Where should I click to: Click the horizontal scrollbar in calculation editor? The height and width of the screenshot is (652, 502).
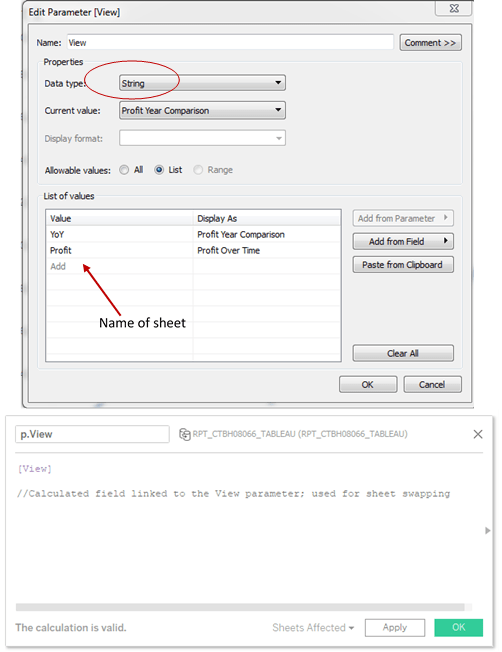tap(240, 608)
